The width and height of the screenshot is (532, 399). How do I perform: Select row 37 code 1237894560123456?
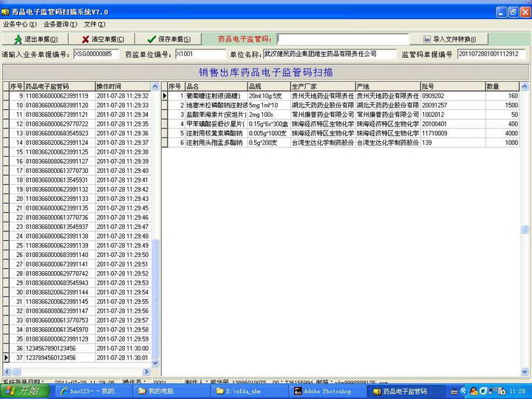[x=51, y=358]
